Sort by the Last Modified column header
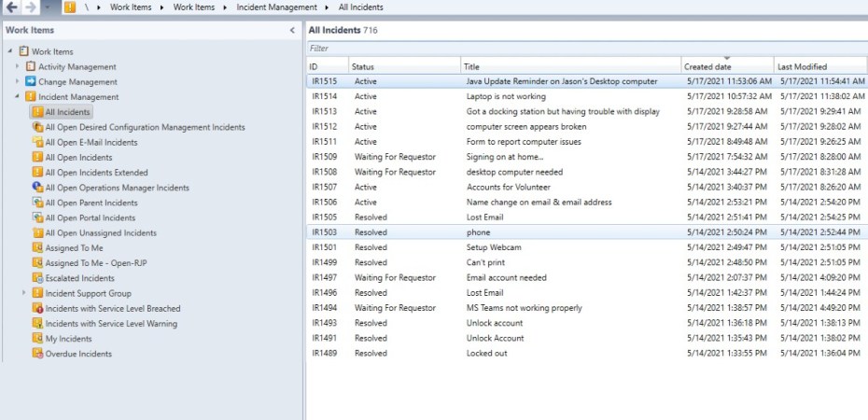The image size is (868, 420). point(820,66)
